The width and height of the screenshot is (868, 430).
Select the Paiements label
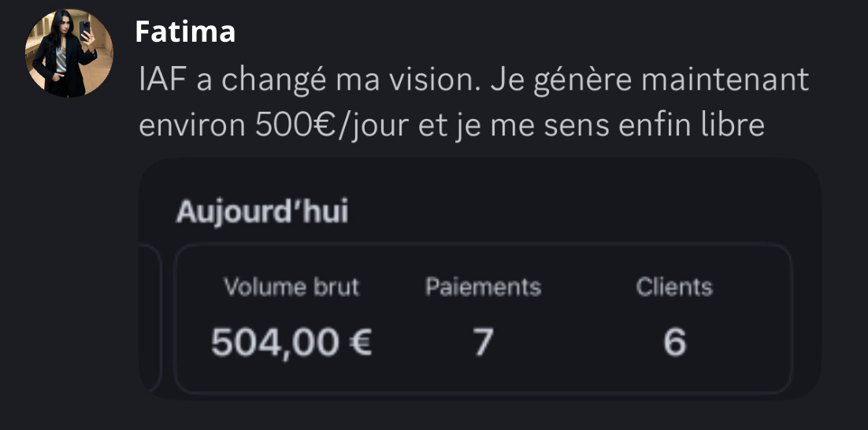click(x=483, y=287)
